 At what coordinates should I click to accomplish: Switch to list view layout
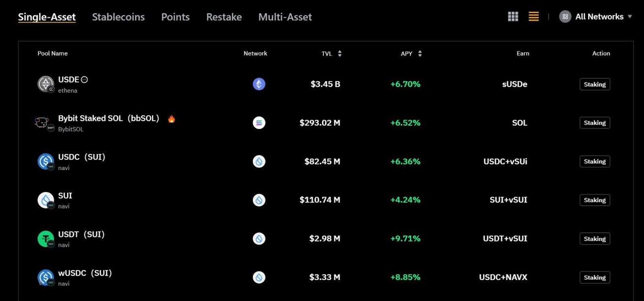tap(534, 16)
